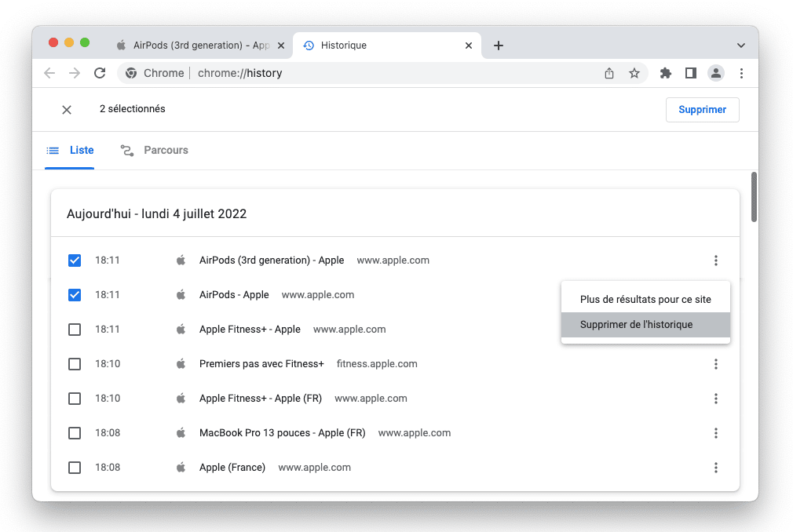Viewport: 793px width, 532px height.
Task: Click the browser forward arrow
Action: click(x=75, y=73)
